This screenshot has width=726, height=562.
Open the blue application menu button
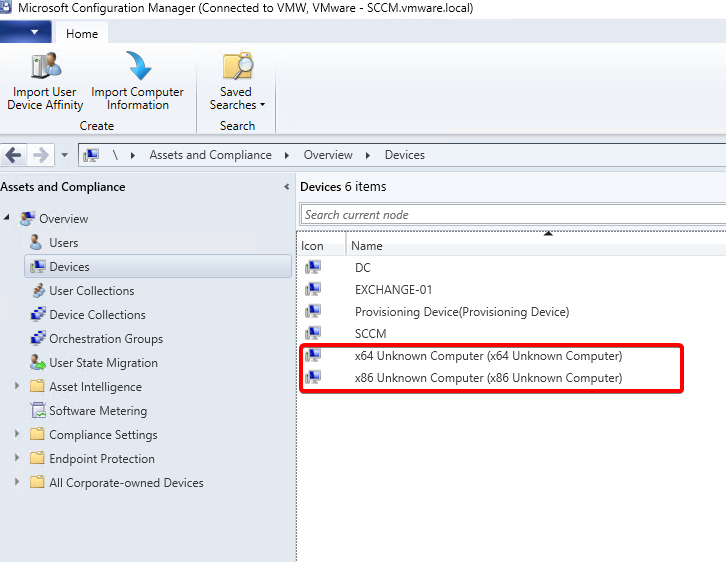click(27, 33)
